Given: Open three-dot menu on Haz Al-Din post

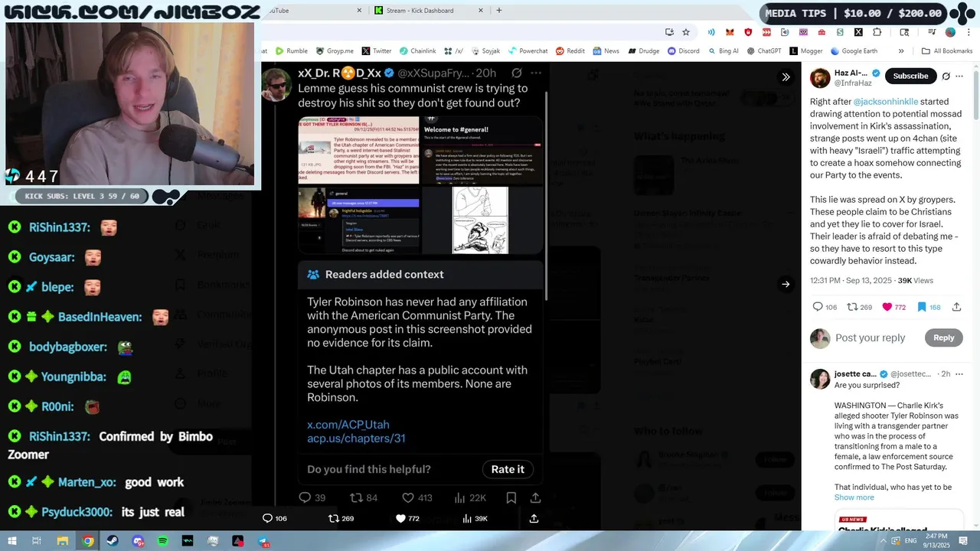Looking at the screenshot, I should click(x=959, y=77).
